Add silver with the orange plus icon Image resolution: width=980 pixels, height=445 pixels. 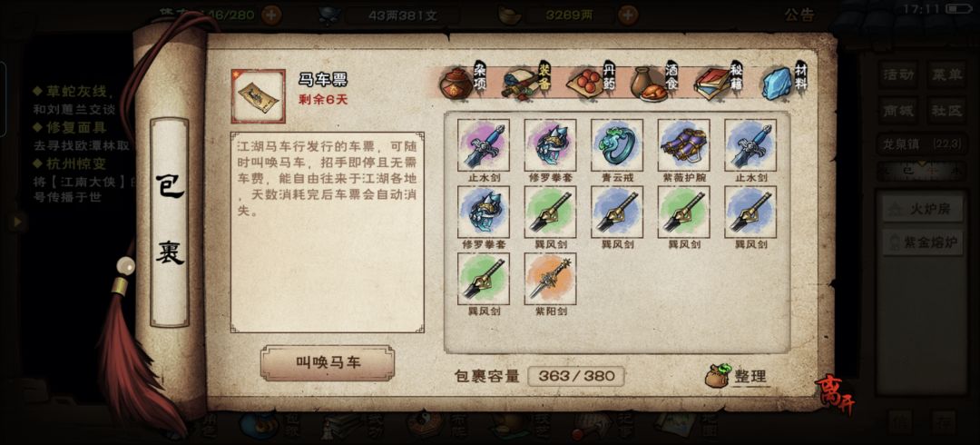628,15
